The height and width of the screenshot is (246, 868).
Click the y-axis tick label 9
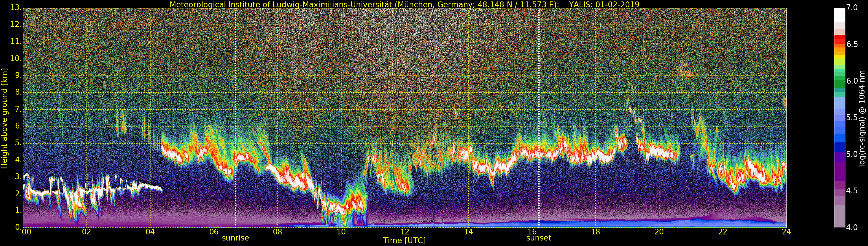[x=18, y=76]
